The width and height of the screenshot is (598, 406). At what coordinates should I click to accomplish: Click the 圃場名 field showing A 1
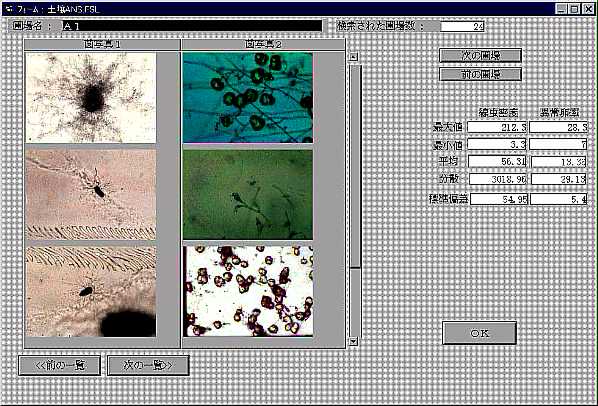[192, 26]
